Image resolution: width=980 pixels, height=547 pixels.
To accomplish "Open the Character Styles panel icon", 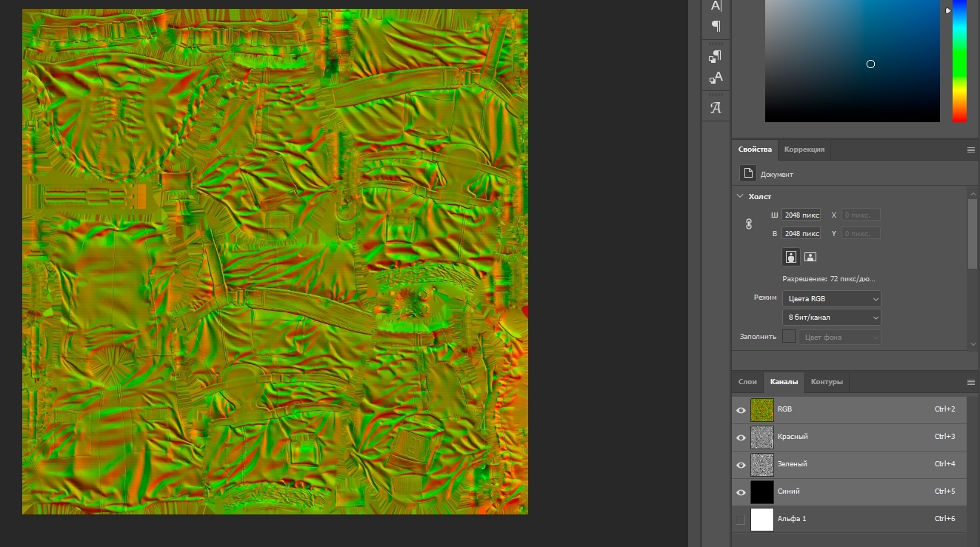I will 716,78.
